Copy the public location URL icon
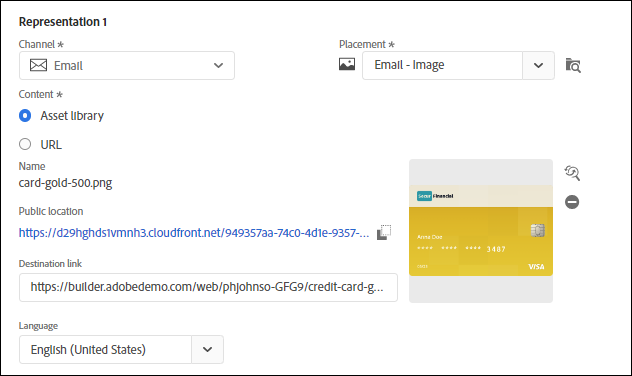Screen dimensions: 632x376 384,233
